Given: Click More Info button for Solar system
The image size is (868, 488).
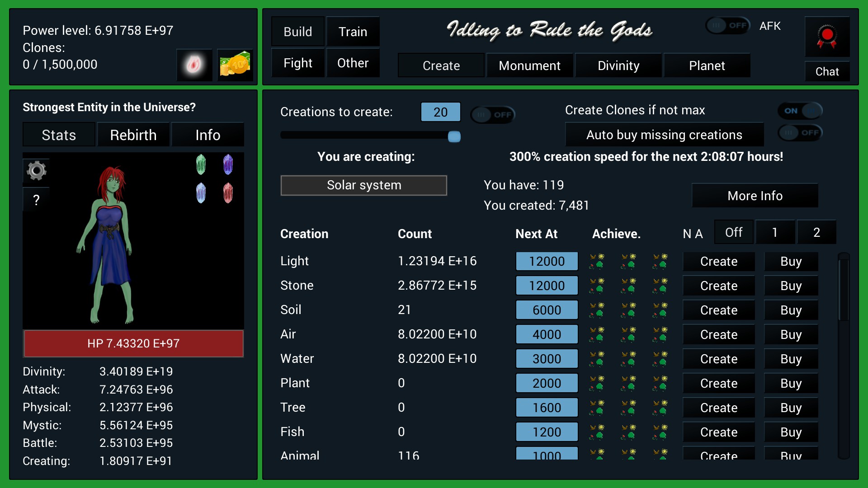Looking at the screenshot, I should [x=754, y=195].
